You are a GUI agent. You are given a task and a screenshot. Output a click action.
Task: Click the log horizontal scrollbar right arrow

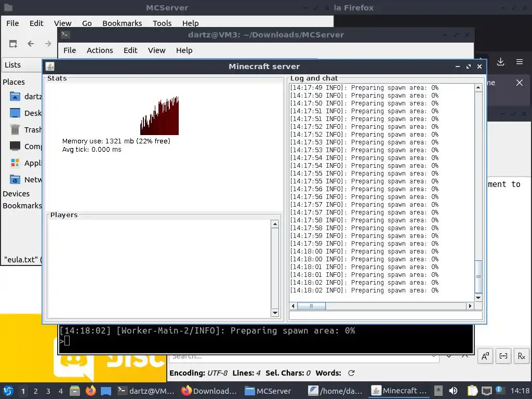[x=470, y=306]
